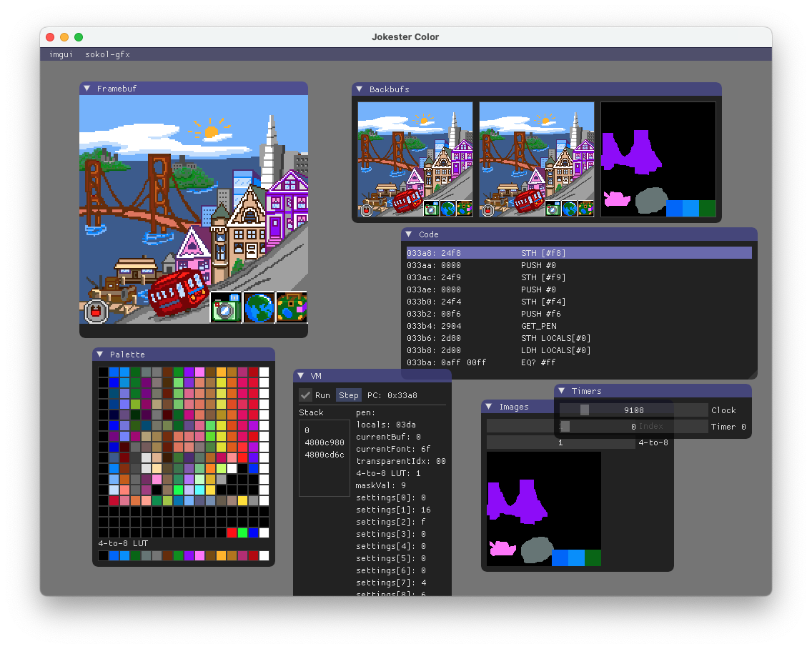Collapse the Framebuf window

(87, 89)
